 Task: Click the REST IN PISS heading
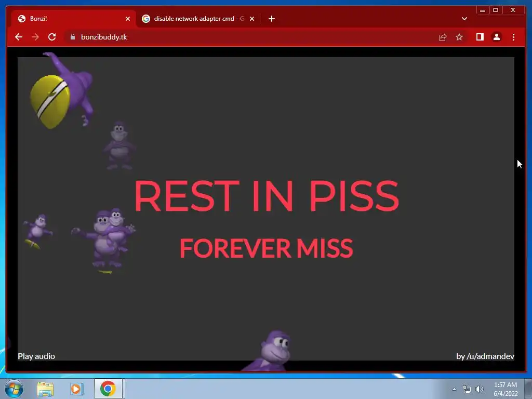267,196
